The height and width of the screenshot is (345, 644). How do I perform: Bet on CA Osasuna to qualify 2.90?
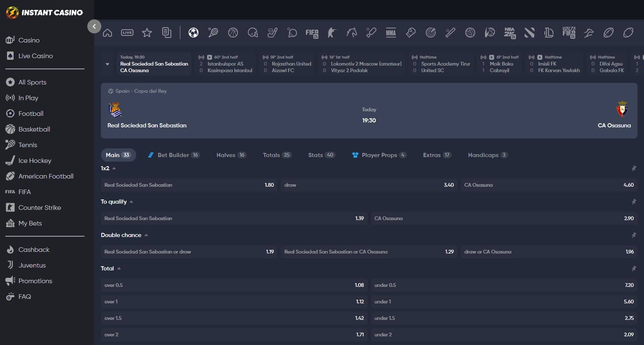coord(504,218)
